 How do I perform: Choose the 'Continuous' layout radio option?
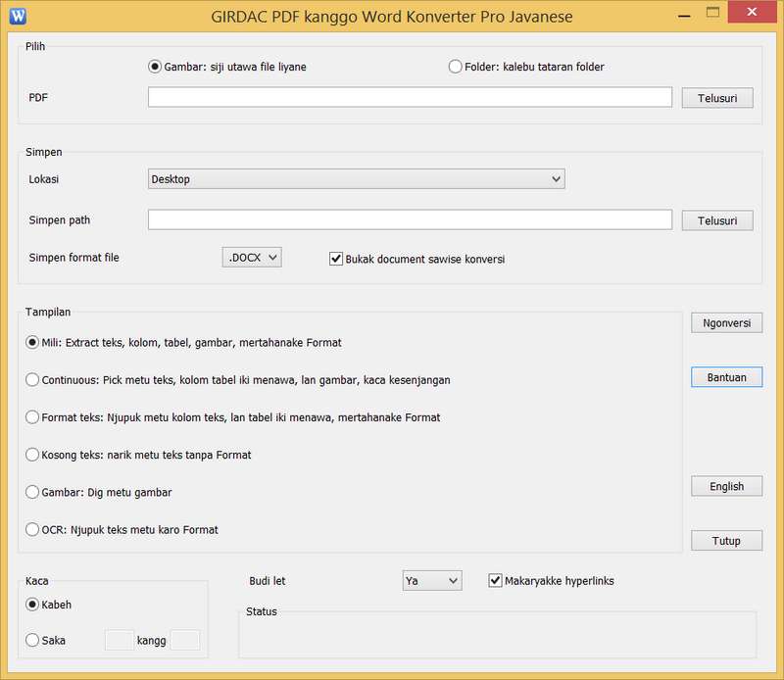click(x=33, y=380)
